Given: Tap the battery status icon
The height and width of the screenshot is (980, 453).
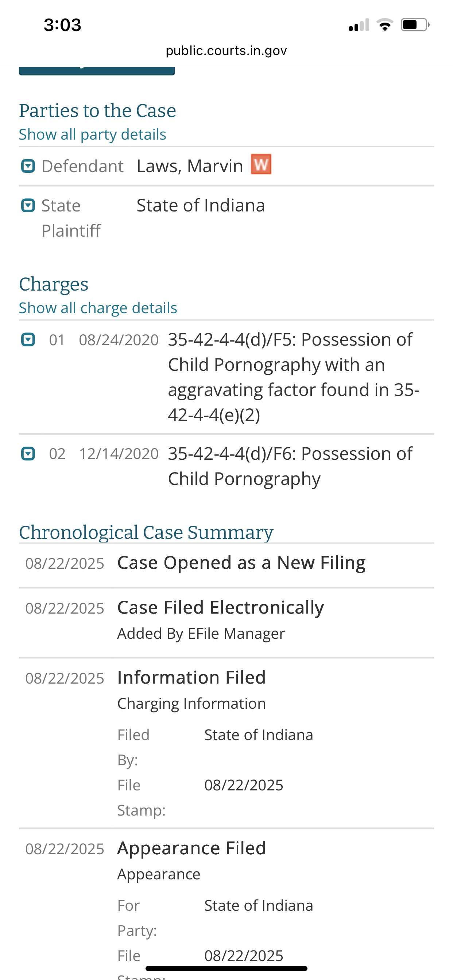Looking at the screenshot, I should tap(415, 25).
